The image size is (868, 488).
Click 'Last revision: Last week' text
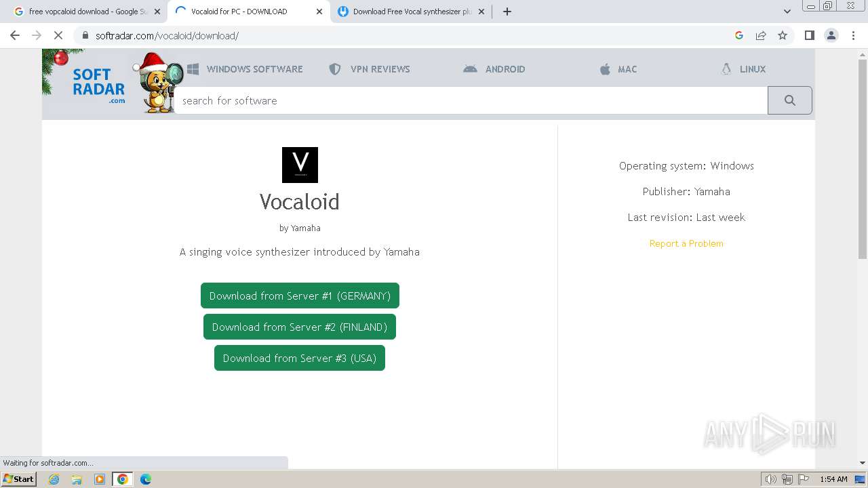coord(686,218)
